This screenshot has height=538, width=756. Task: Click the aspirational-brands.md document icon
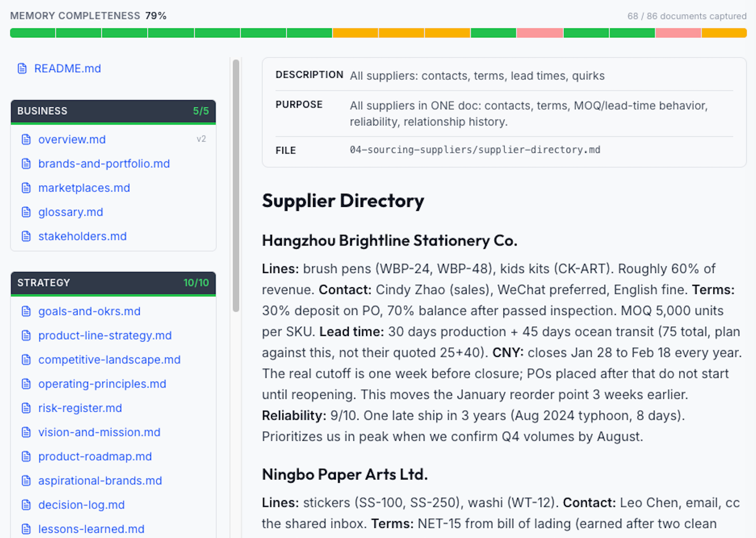click(x=26, y=481)
